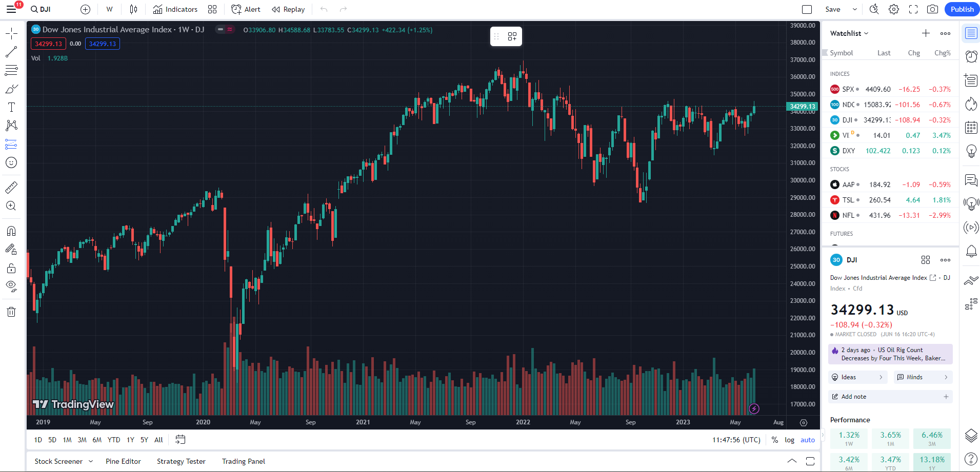Image resolution: width=980 pixels, height=472 pixels.
Task: Open the Fibonacci retracement tools
Action: (x=11, y=70)
